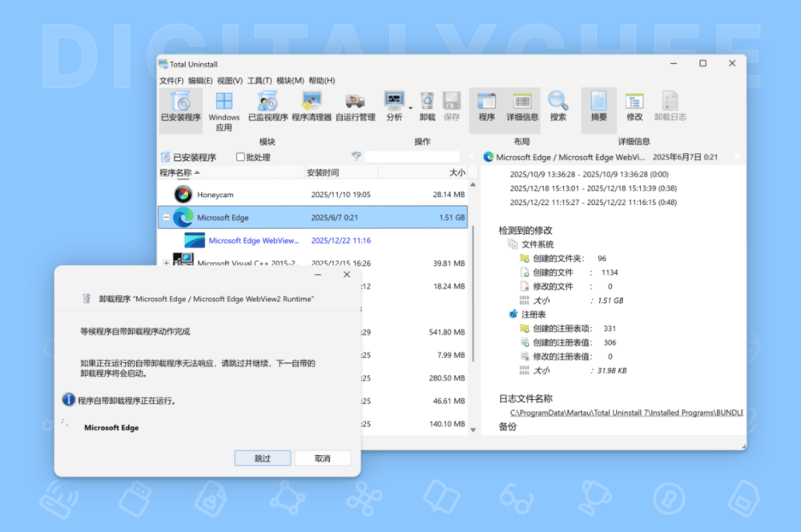This screenshot has height=532, width=801.
Task: Click the 文件系统 file system icon
Action: (x=513, y=244)
